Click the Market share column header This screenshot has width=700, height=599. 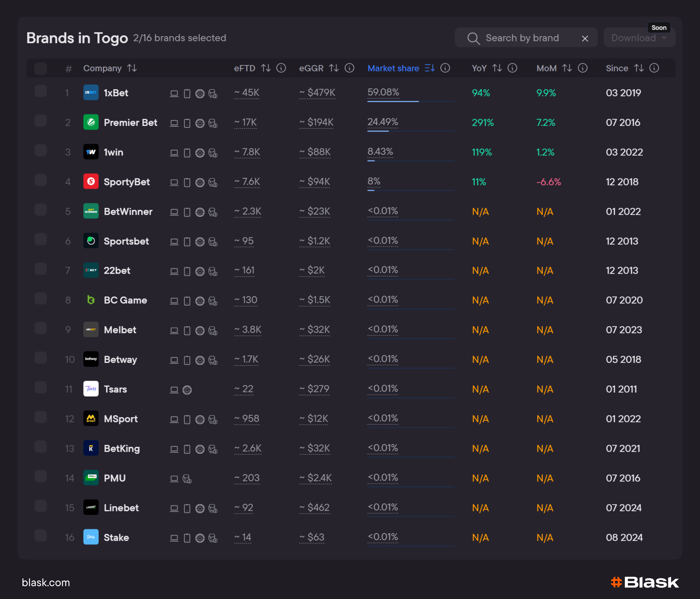[x=393, y=68]
